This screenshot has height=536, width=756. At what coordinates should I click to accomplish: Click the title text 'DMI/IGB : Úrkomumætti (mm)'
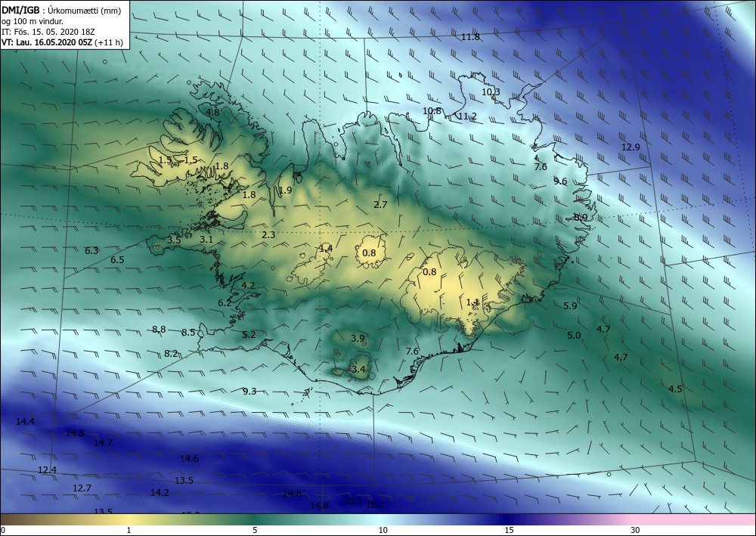click(x=60, y=10)
